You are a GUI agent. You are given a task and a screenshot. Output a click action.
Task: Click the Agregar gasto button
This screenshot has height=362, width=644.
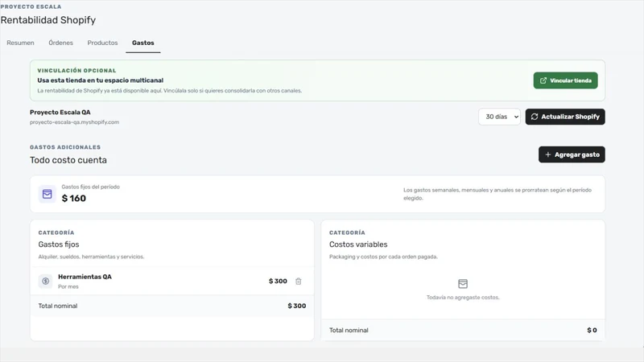click(572, 154)
